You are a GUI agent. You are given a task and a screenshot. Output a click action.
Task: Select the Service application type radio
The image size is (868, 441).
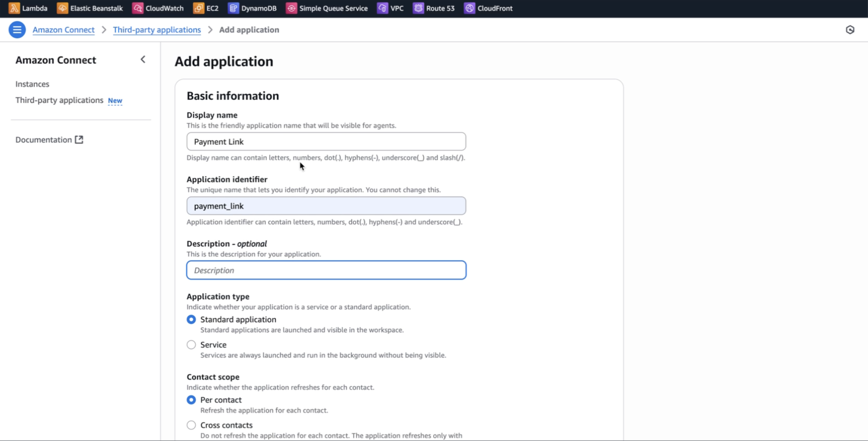pos(191,345)
